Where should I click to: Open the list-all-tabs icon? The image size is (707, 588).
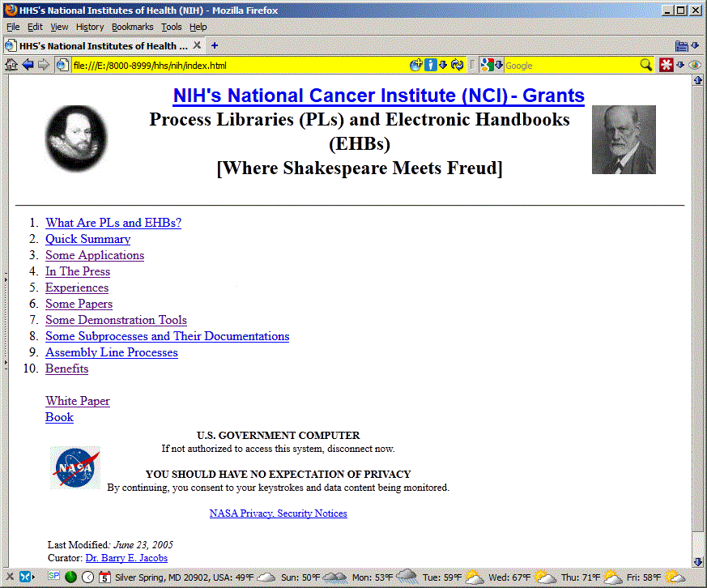pos(682,46)
